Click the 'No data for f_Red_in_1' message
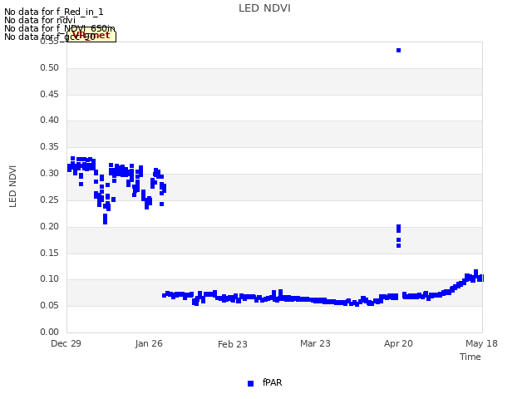Screen dimensions: 532x399 [53, 12]
